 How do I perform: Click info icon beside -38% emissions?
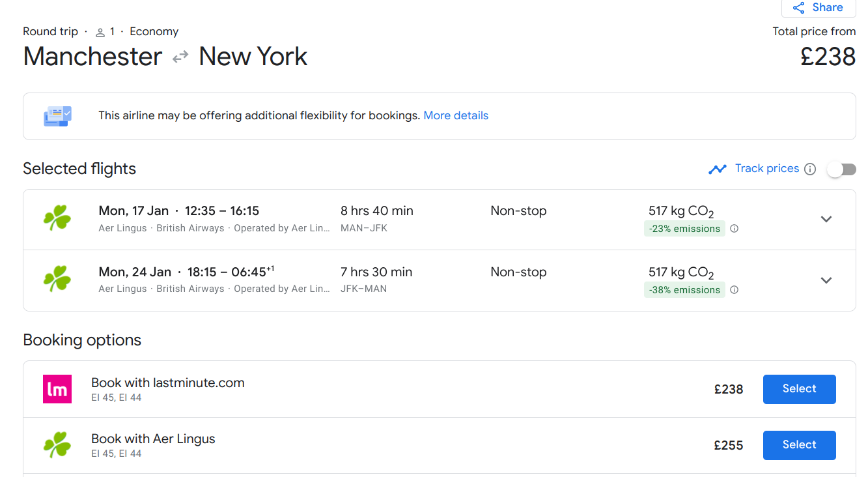tap(735, 290)
